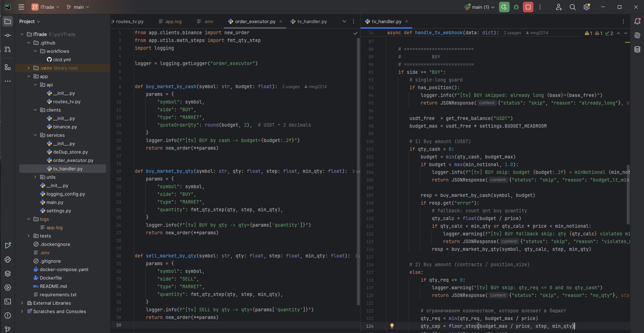
Task: Collapse the services folder in the project tree
Action: [x=35, y=135]
